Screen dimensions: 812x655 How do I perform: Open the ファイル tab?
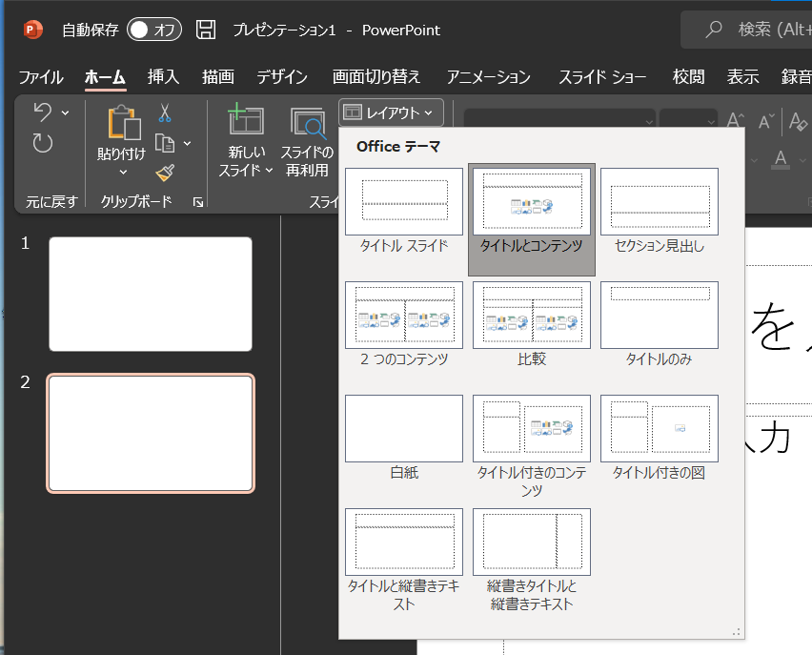click(x=41, y=76)
